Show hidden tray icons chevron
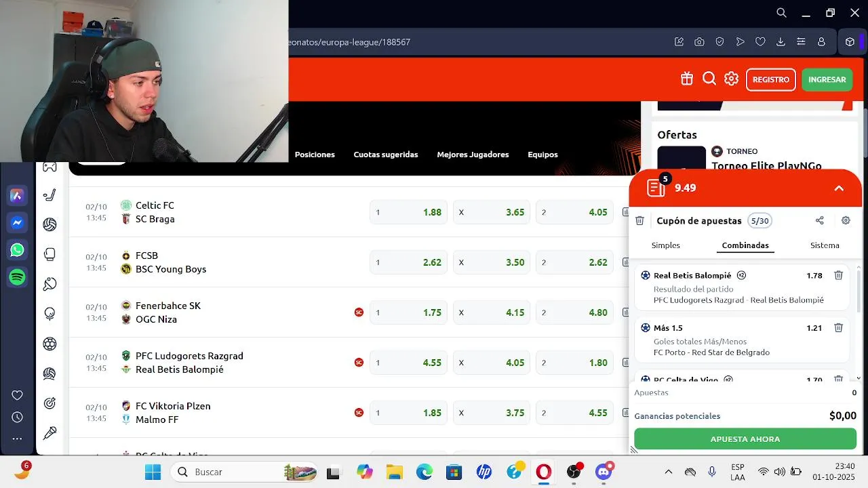868x488 pixels. (668, 472)
